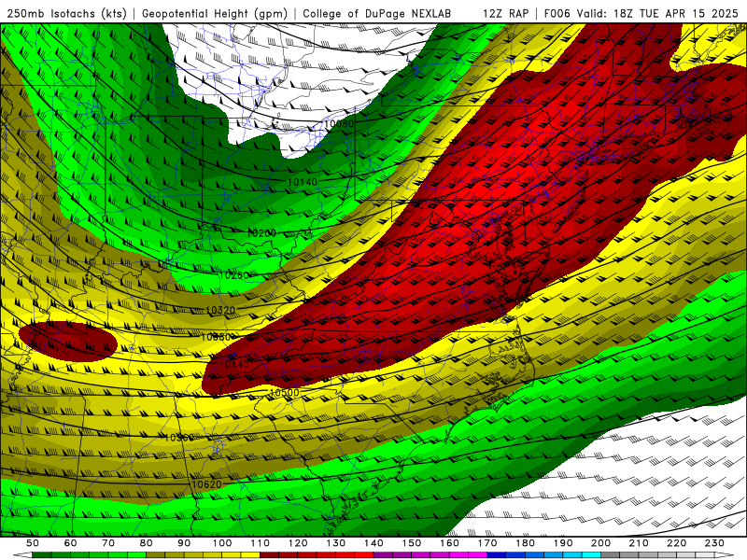747x560 pixels.
Task: Click the 10320 height contour label
Action: pos(220,310)
